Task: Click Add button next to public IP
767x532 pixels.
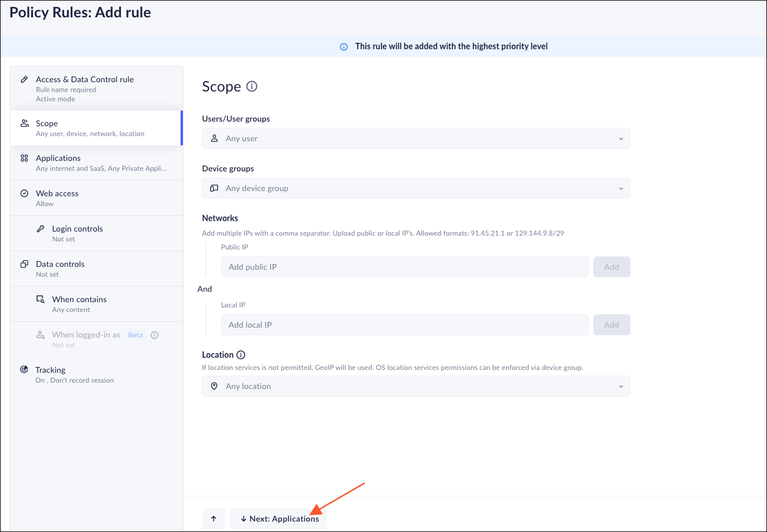Action: click(x=611, y=267)
